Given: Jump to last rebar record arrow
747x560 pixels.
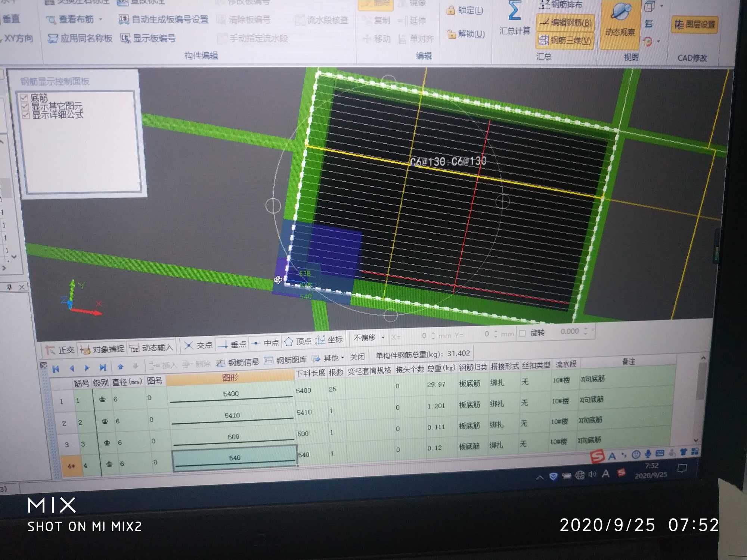Looking at the screenshot, I should pos(103,367).
